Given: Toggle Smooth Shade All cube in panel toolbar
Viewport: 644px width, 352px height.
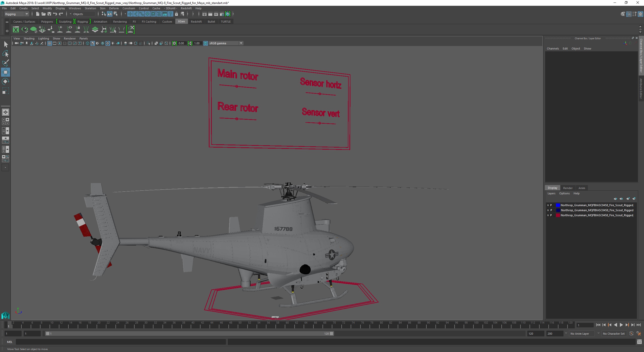Looking at the screenshot, I should 93,43.
